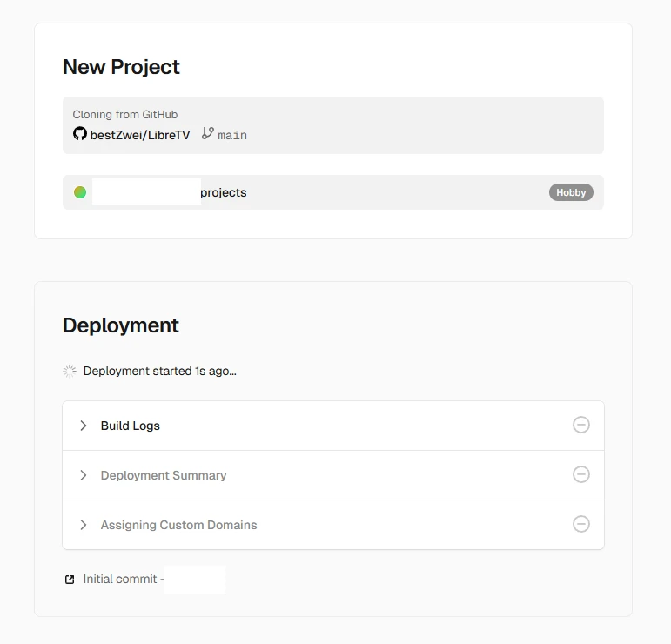Click the Deployment Summary status circle icon
This screenshot has width=671, height=644.
tap(580, 474)
